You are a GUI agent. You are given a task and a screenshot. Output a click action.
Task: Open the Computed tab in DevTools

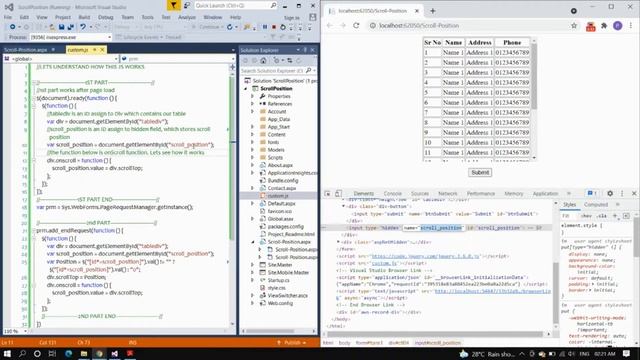click(x=596, y=204)
